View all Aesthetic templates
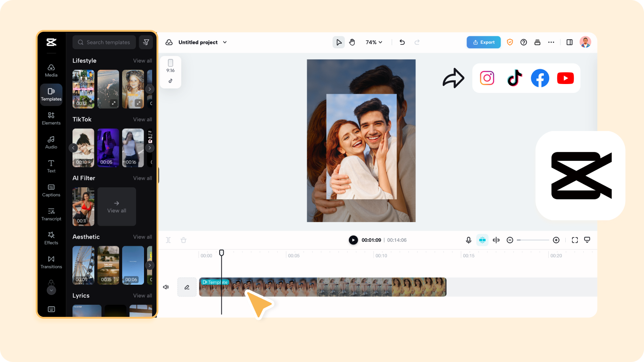Image resolution: width=644 pixels, height=362 pixels. (143, 237)
